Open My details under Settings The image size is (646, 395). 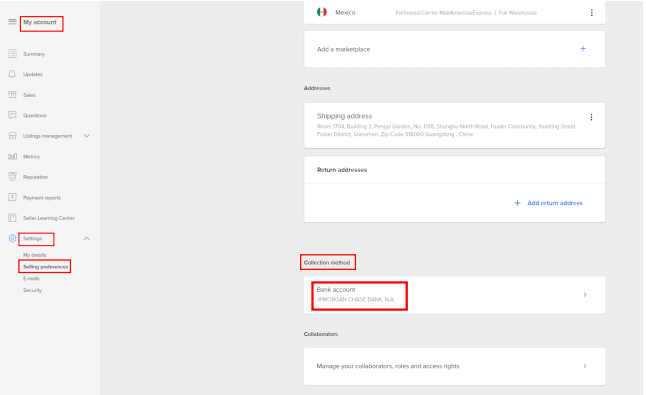pyautogui.click(x=35, y=255)
